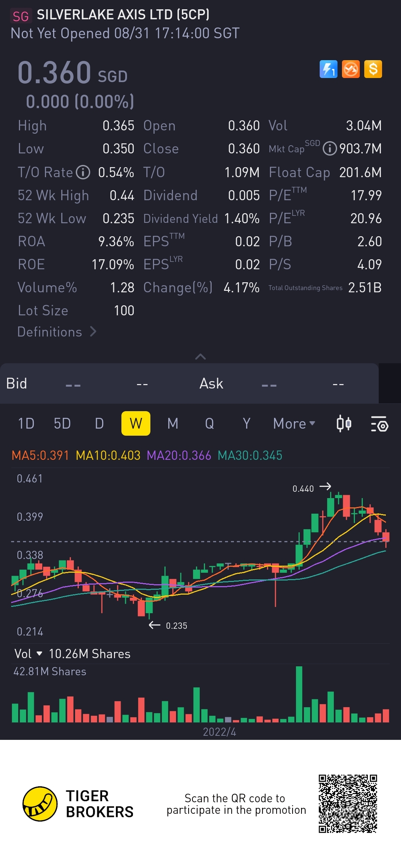The height and width of the screenshot is (868, 401).
Task: Tap the 0.000 (0.00%) change value
Action: click(80, 102)
